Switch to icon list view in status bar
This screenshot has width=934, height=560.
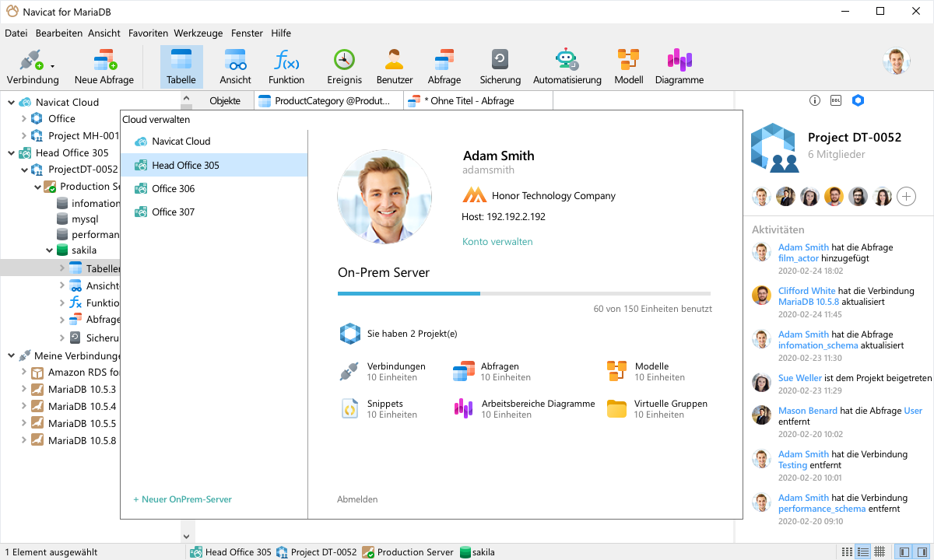pos(847,552)
